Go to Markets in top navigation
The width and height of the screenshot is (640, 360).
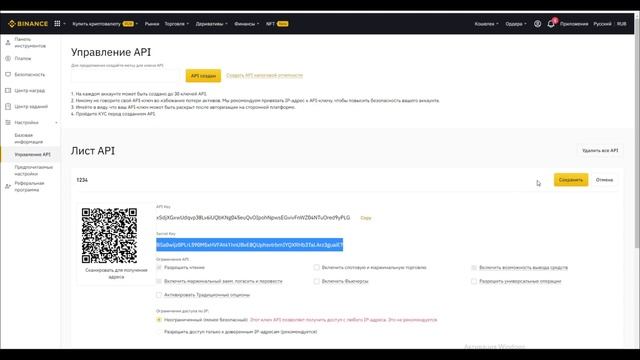point(152,24)
